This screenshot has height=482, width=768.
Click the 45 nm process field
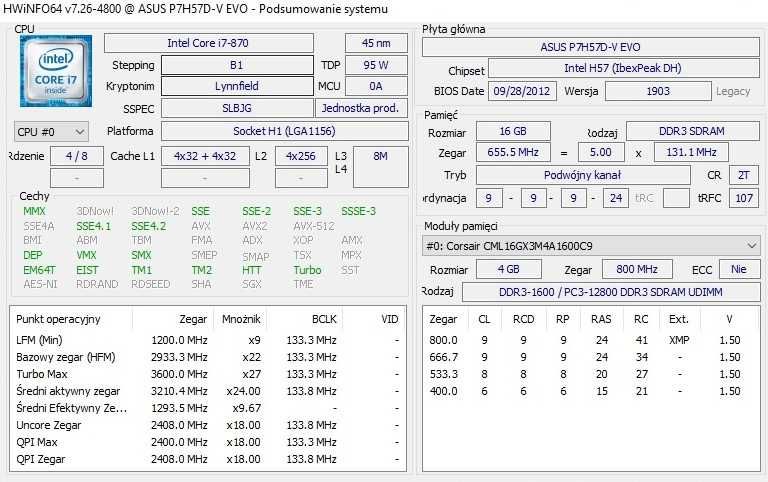pyautogui.click(x=376, y=43)
